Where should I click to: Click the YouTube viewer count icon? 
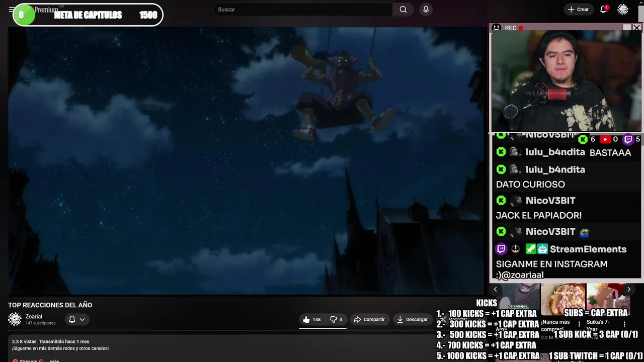click(605, 139)
